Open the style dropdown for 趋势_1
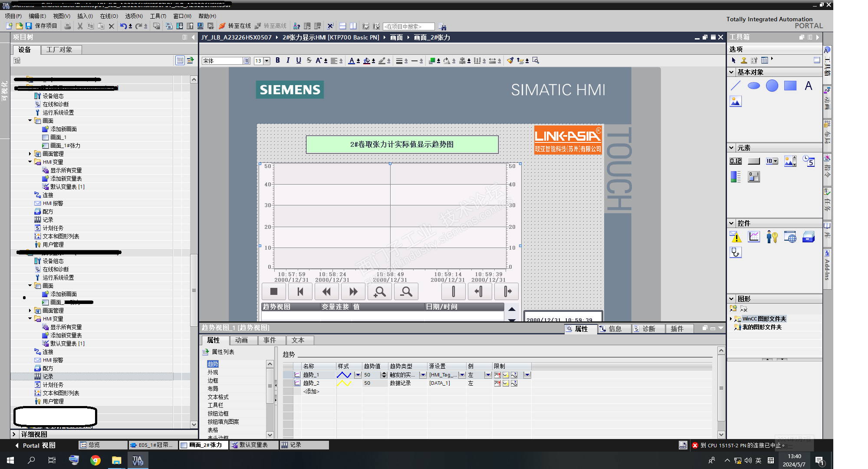This screenshot has width=868, height=469. click(358, 375)
